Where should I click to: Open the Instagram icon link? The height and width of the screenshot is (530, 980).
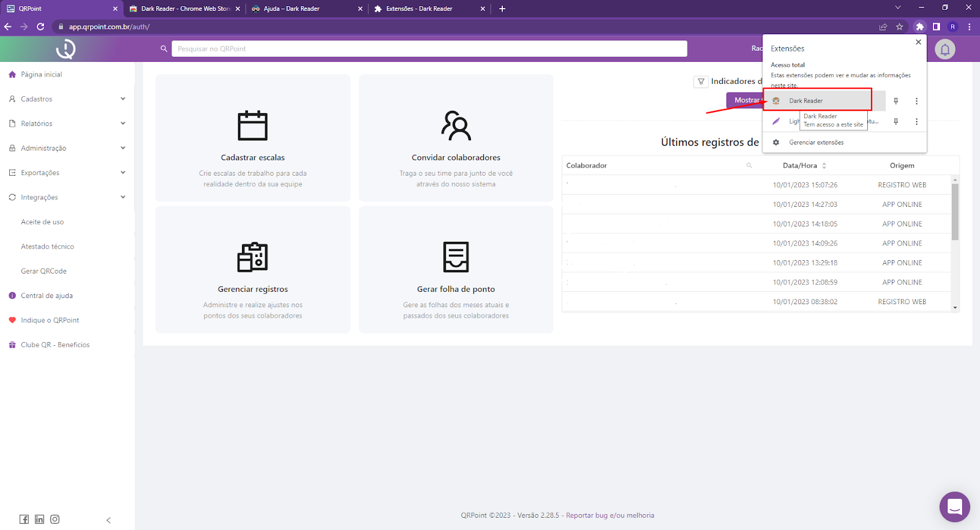pos(55,519)
